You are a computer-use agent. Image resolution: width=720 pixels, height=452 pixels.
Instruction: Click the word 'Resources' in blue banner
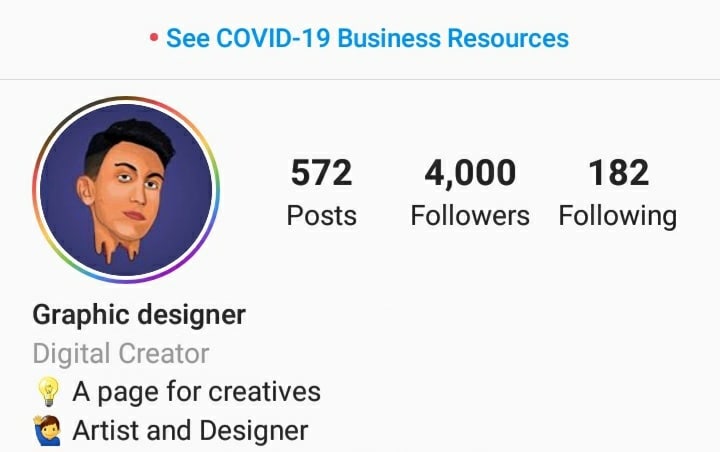(508, 38)
